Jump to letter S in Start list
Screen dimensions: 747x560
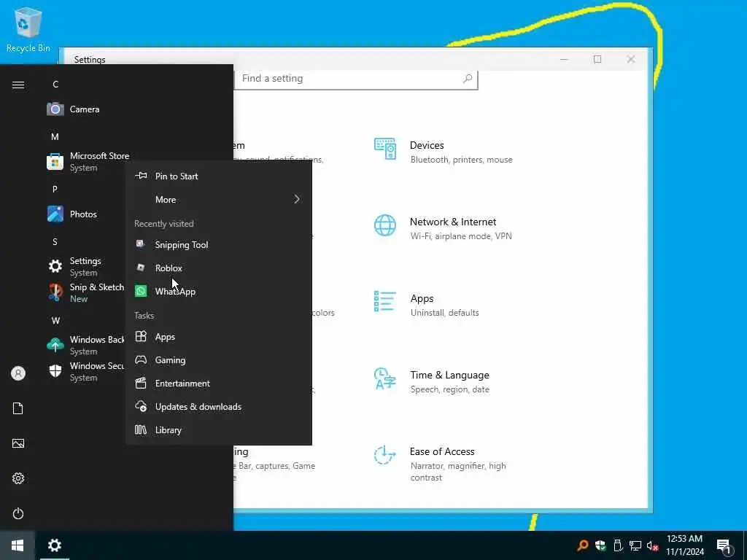click(55, 241)
